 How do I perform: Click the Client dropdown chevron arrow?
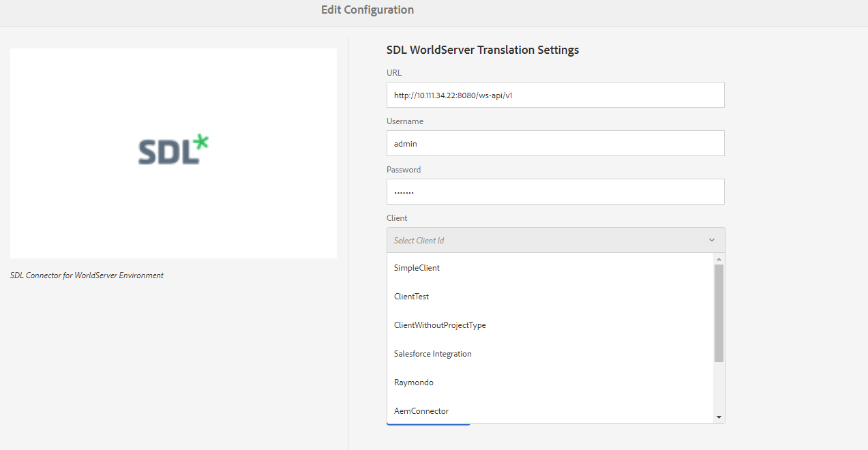click(x=712, y=240)
